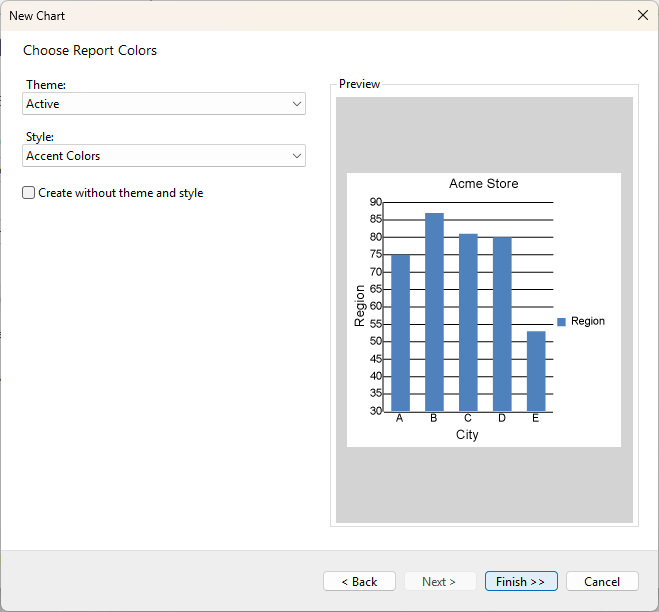Image resolution: width=659 pixels, height=612 pixels.
Task: Cancel the New Chart wizard
Action: (x=602, y=581)
